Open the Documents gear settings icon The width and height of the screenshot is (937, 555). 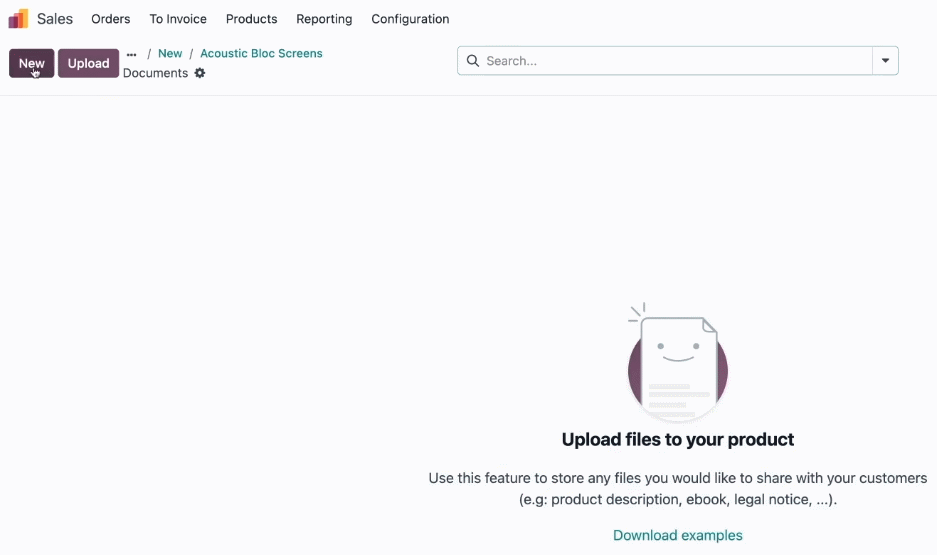pos(200,73)
